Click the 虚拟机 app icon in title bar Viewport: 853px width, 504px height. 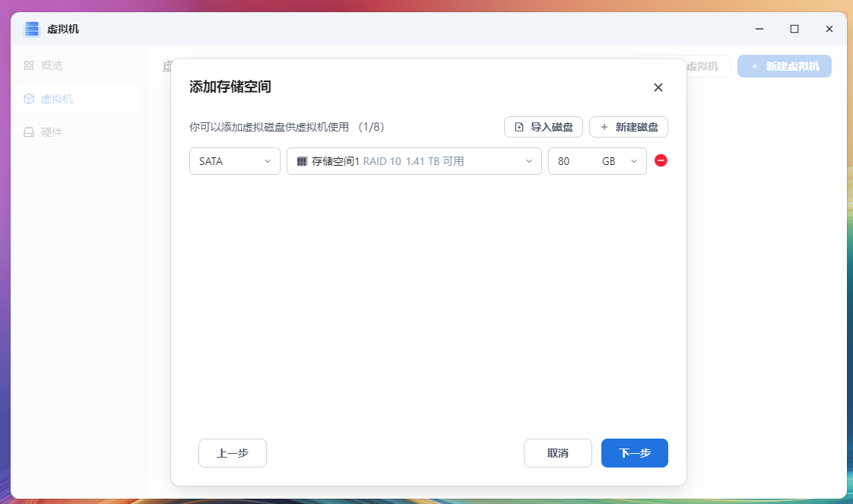coord(32,29)
